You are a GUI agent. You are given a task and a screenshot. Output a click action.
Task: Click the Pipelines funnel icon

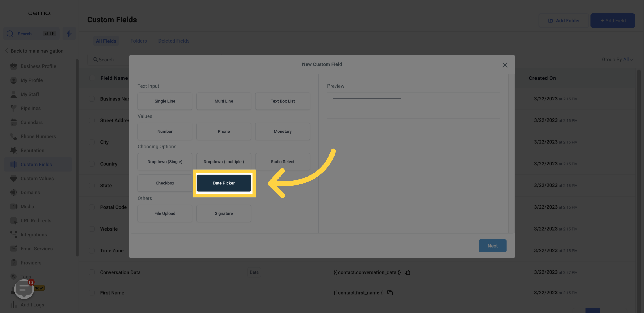pos(14,108)
